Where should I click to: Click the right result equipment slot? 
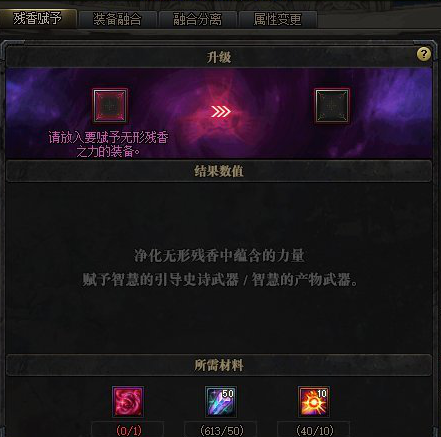(x=332, y=106)
